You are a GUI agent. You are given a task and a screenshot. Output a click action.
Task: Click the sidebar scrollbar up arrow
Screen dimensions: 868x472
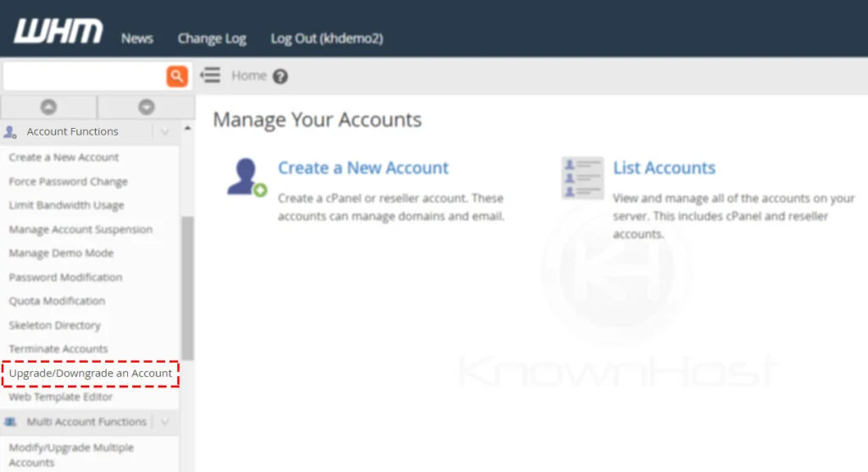pos(187,128)
